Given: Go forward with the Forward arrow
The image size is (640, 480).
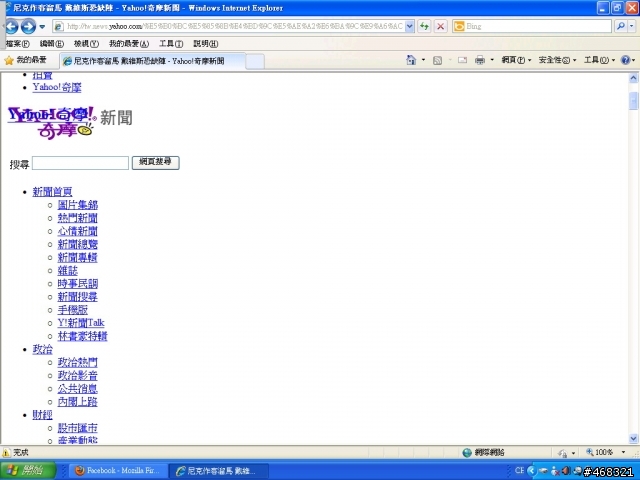Looking at the screenshot, I should click(x=28, y=27).
